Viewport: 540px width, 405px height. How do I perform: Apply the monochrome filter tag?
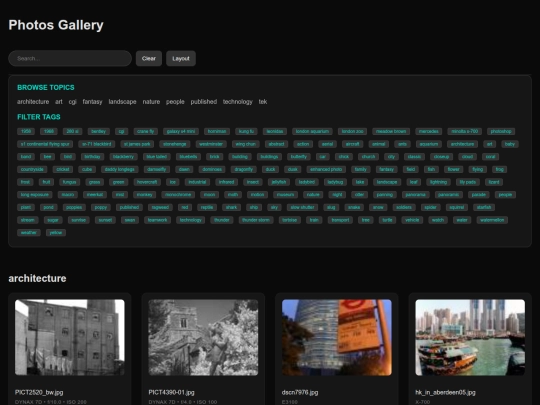click(x=178, y=195)
